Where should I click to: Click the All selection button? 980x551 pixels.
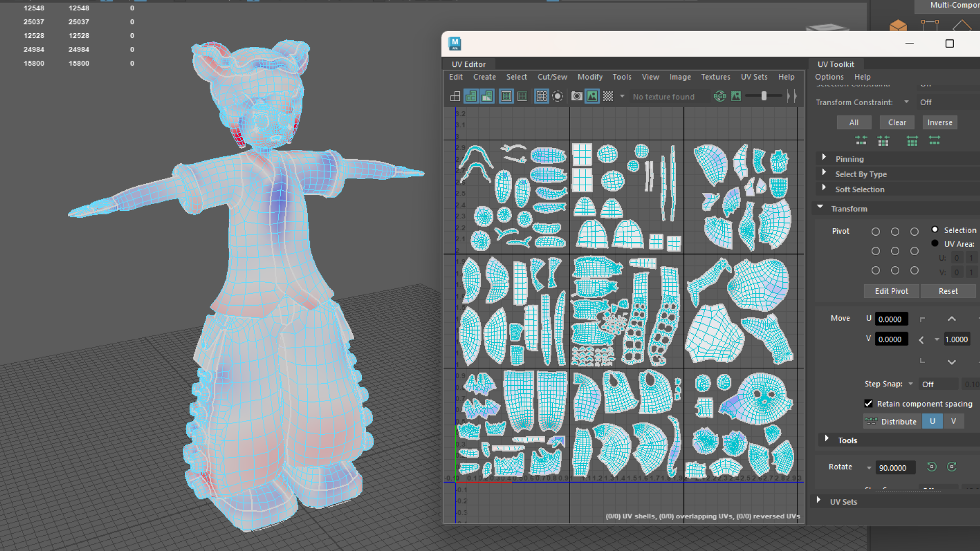tap(854, 122)
